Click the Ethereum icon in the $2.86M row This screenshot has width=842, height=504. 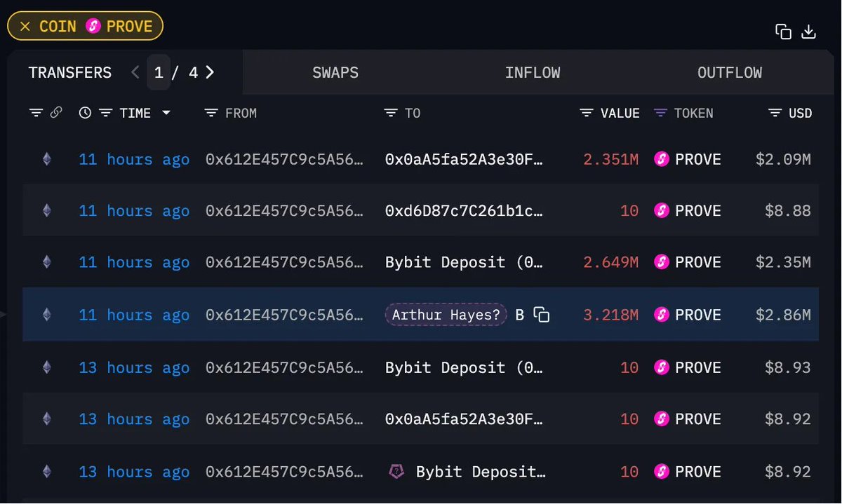click(46, 315)
